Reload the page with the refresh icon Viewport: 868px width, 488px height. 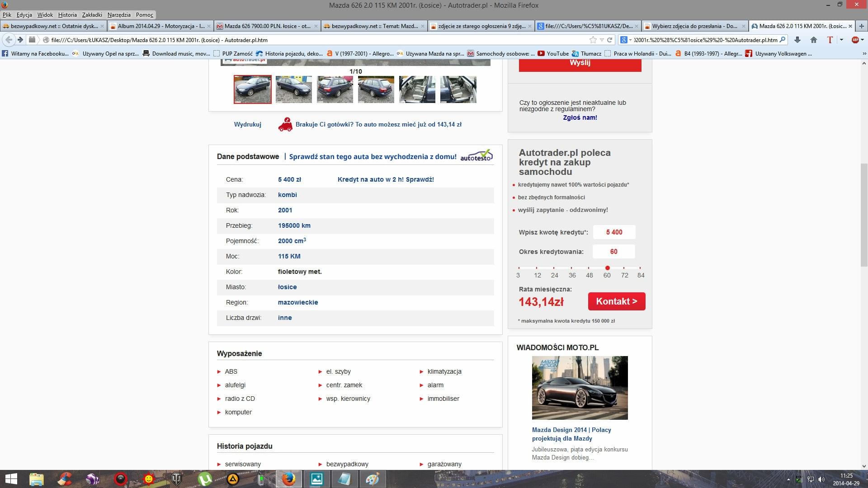(x=609, y=40)
